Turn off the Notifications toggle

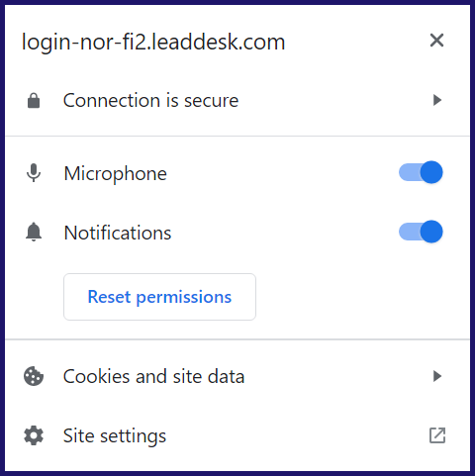(421, 232)
